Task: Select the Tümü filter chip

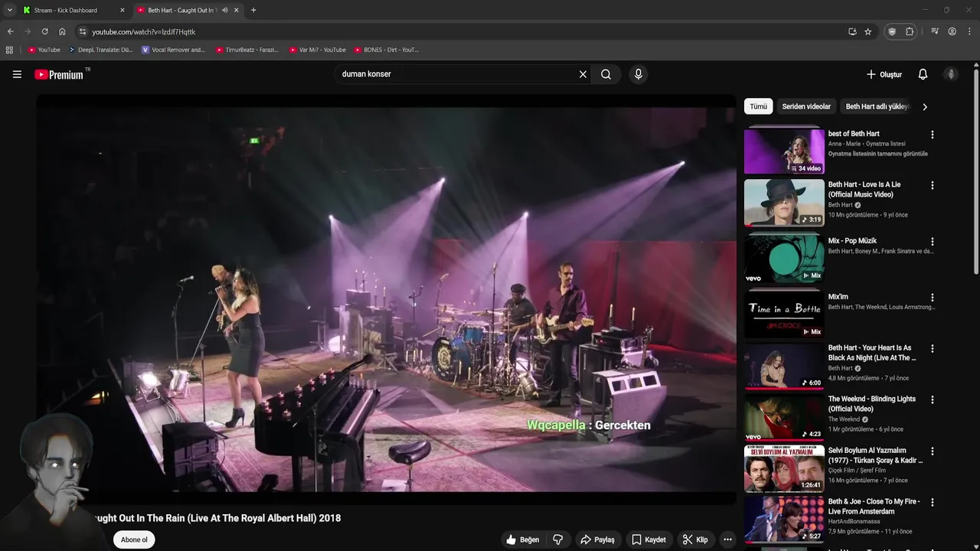Action: tap(758, 106)
